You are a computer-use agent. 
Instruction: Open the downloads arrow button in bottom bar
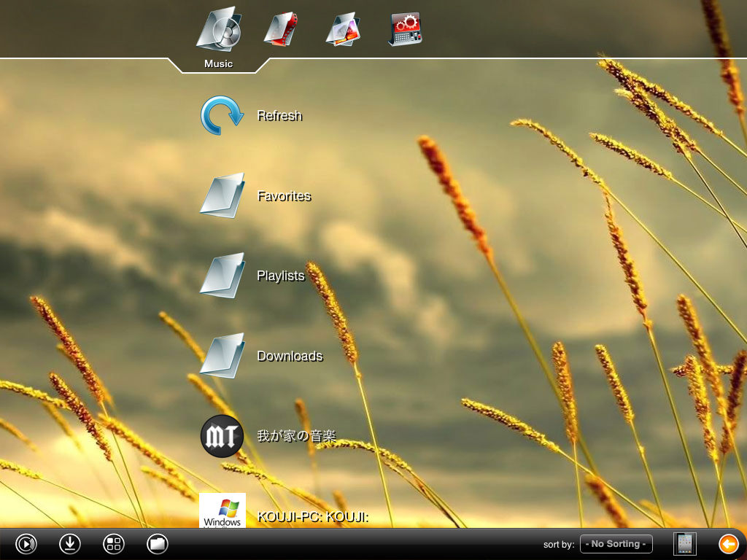pyautogui.click(x=69, y=544)
